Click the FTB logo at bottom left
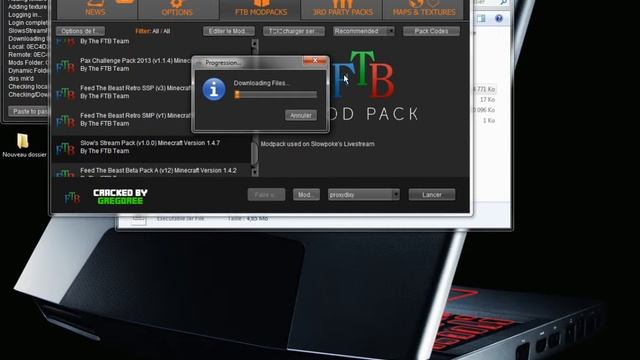640x360 pixels. [x=72, y=198]
